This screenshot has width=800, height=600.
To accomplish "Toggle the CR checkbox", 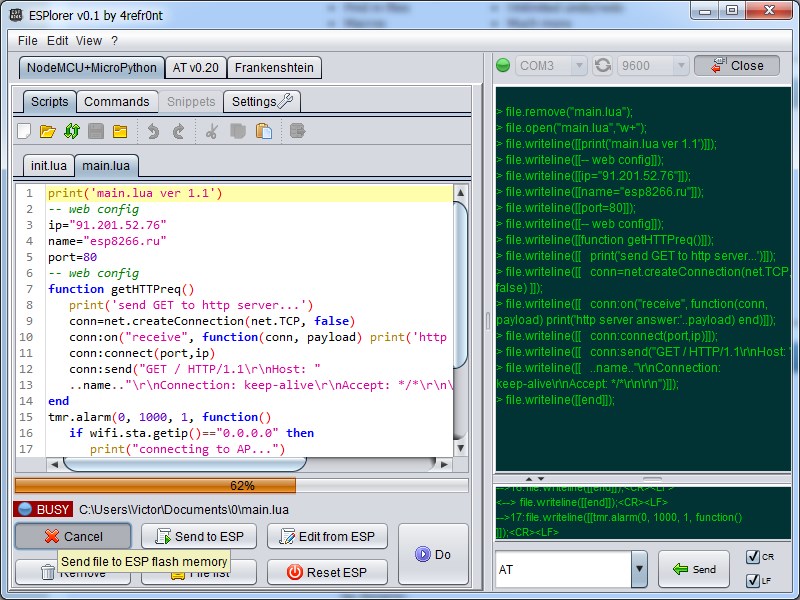I will (x=753, y=557).
